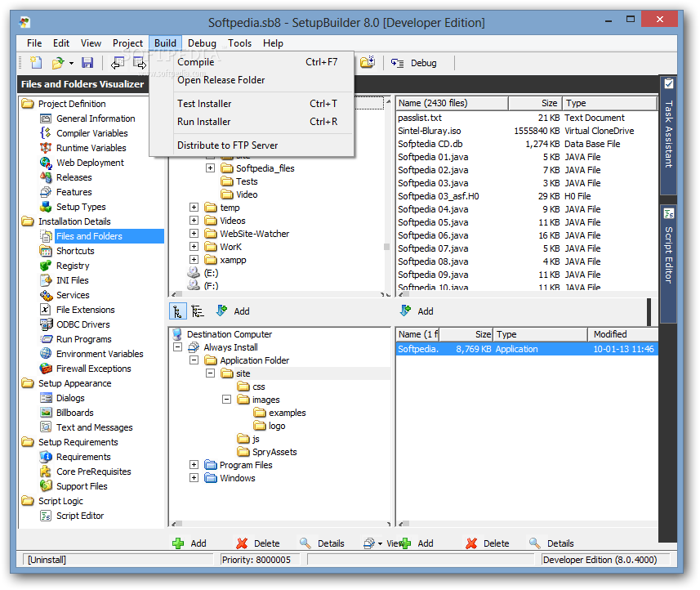Click the Features icon in sidebar
Image resolution: width=700 pixels, height=590 pixels.
pyautogui.click(x=46, y=192)
